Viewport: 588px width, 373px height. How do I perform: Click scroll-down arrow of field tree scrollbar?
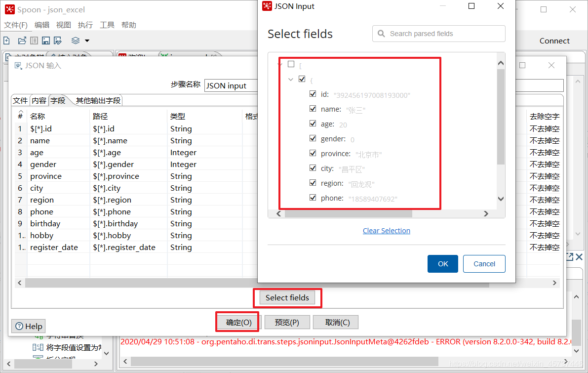point(501,199)
